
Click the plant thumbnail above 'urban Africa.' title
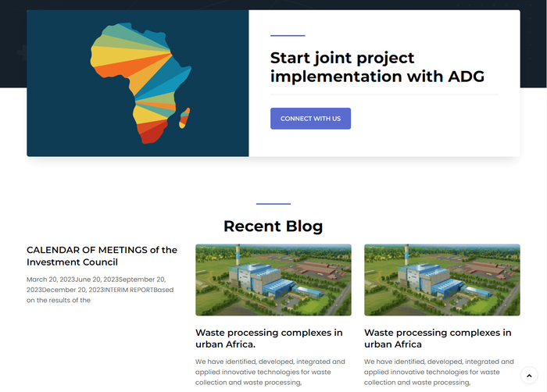click(x=273, y=280)
